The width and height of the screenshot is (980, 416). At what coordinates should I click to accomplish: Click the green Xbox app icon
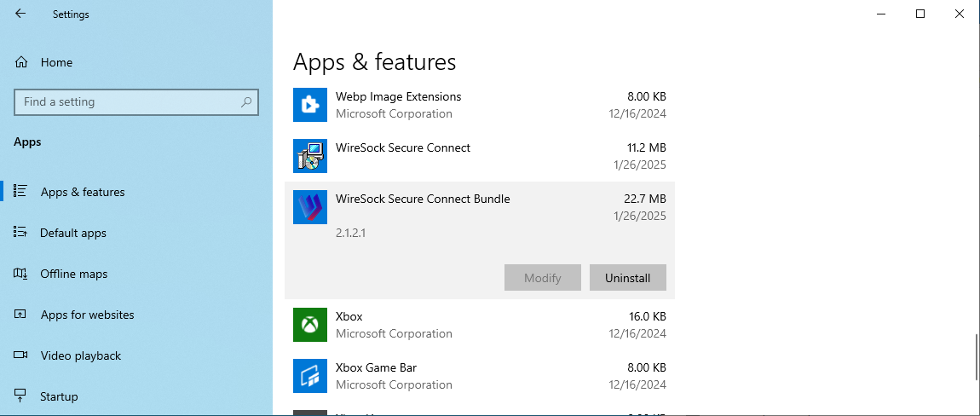tap(310, 325)
